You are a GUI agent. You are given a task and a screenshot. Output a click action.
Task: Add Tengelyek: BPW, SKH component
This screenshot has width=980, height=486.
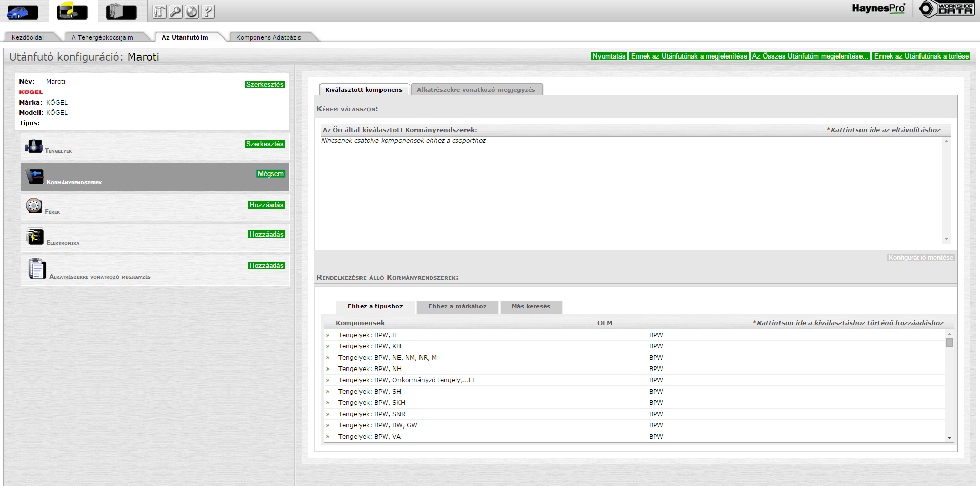pos(371,403)
